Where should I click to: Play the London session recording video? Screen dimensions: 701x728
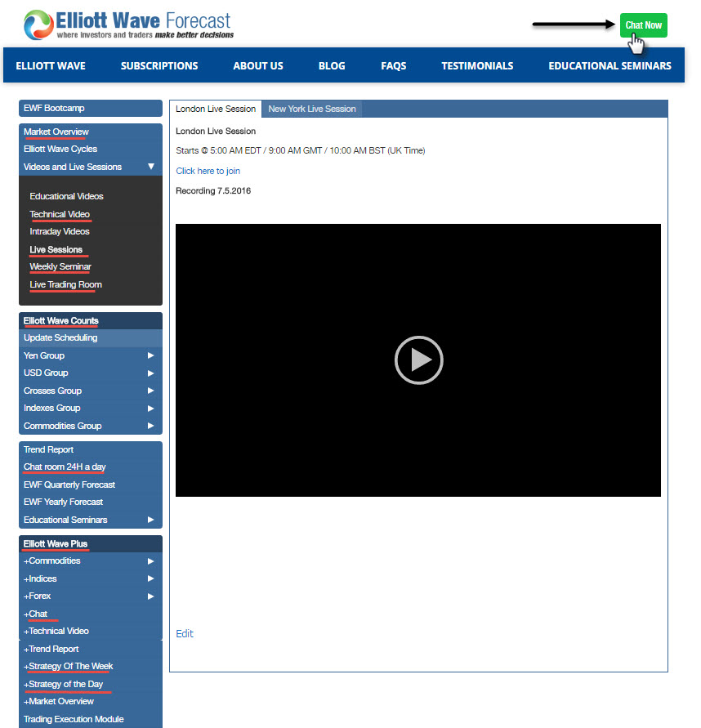point(419,360)
